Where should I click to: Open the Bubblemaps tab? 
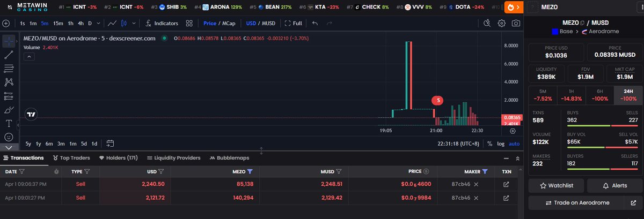229,158
